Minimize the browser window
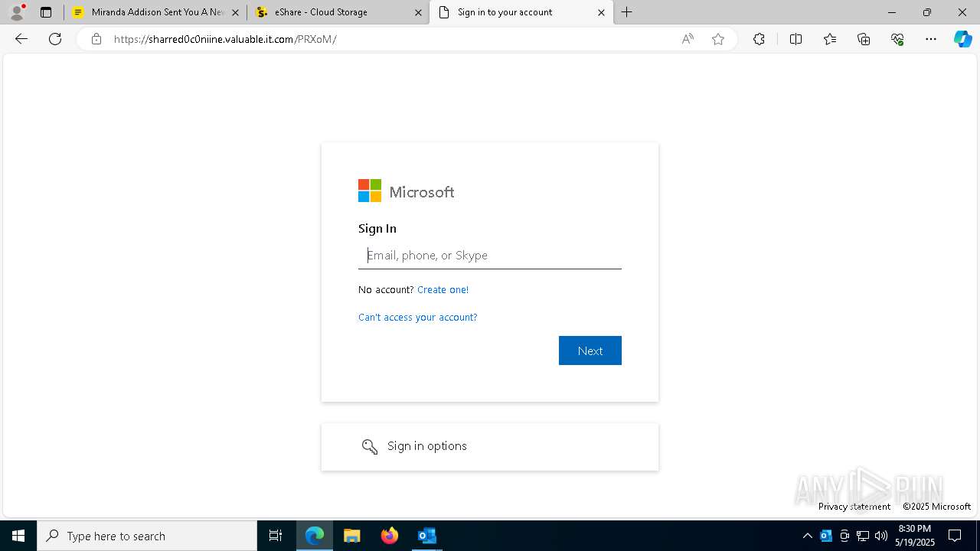Image resolution: width=980 pixels, height=551 pixels. pos(892,12)
